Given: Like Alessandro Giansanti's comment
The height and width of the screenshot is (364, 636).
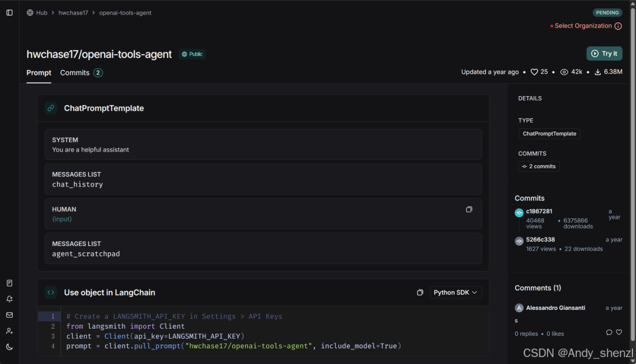Looking at the screenshot, I should click(619, 332).
